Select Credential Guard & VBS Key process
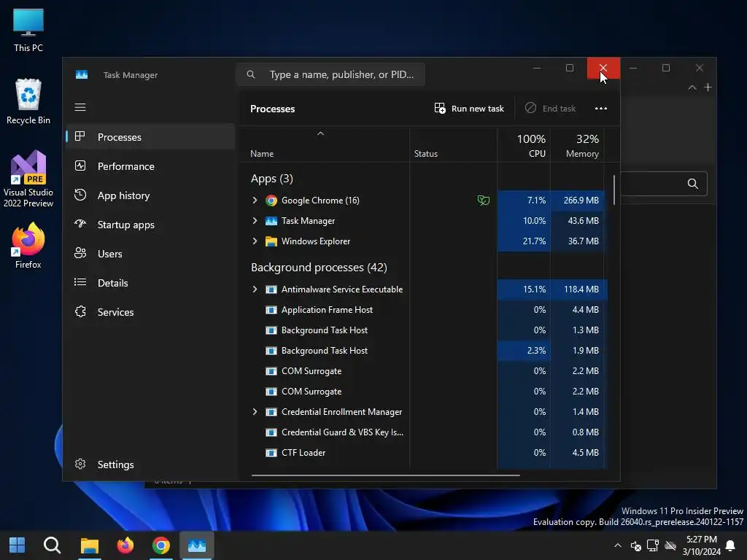The image size is (747, 560). pyautogui.click(x=424, y=432)
